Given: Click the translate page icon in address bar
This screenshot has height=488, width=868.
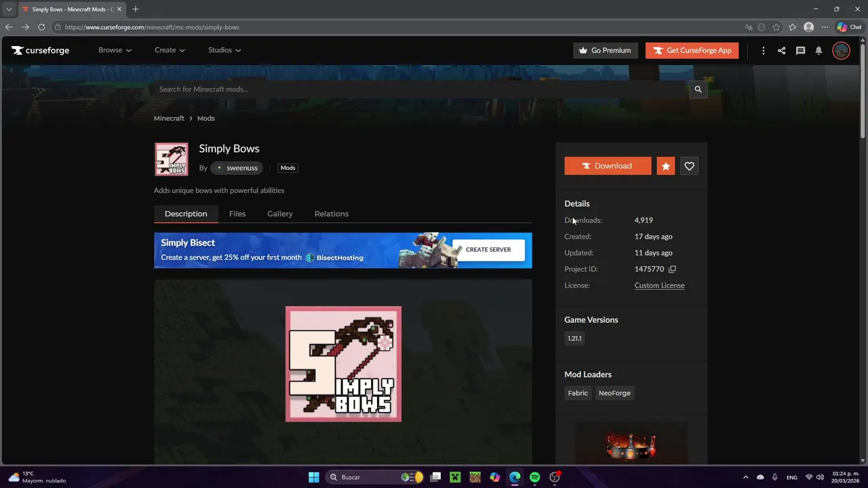Looking at the screenshot, I should [x=749, y=27].
